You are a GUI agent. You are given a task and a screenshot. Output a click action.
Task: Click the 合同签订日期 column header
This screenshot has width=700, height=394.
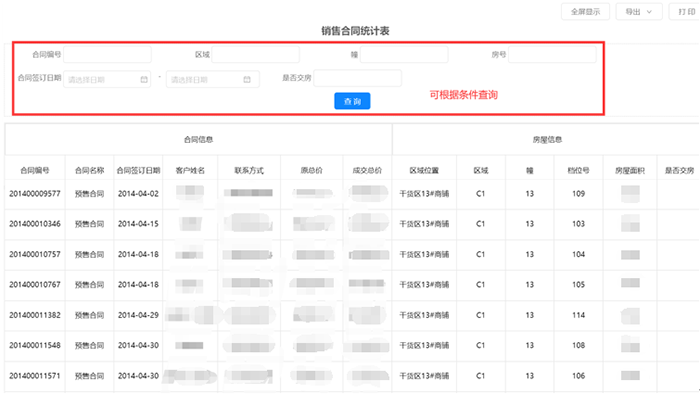[x=138, y=170]
